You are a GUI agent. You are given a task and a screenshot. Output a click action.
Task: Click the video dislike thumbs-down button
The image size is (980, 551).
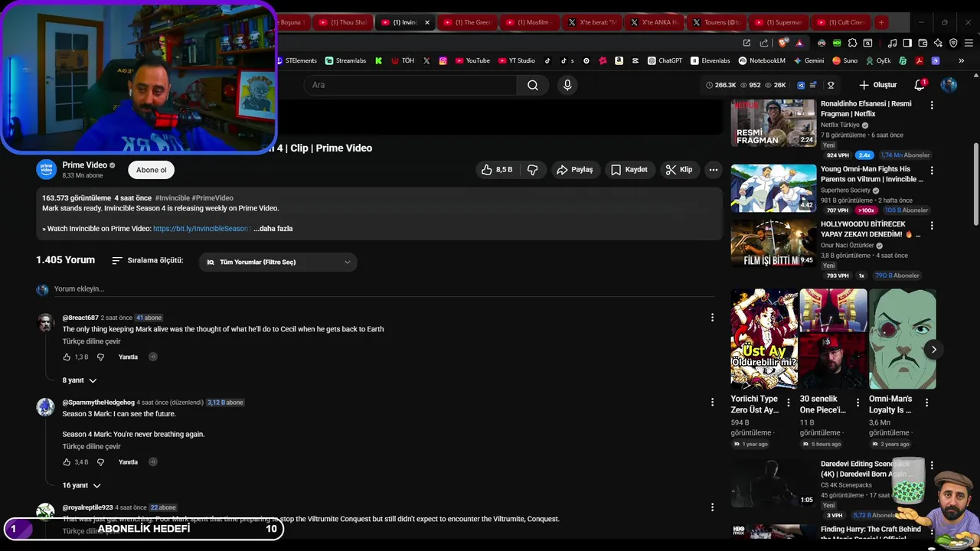pyautogui.click(x=533, y=170)
